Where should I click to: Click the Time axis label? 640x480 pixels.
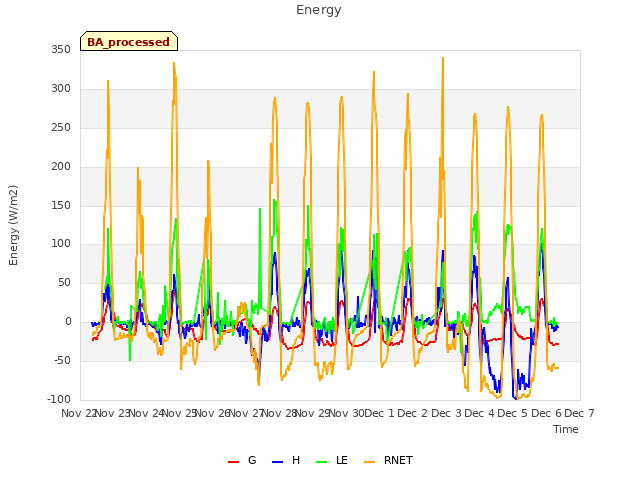pos(566,429)
